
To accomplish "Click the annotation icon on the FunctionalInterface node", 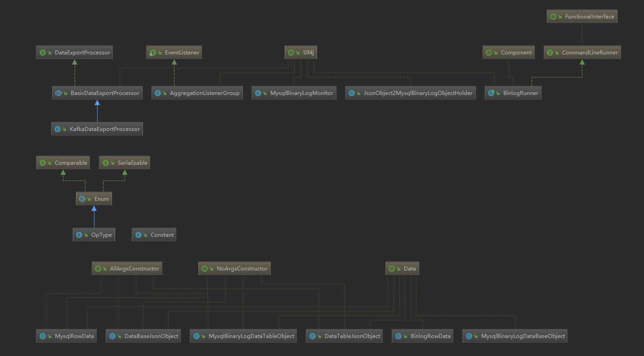I will (x=553, y=17).
